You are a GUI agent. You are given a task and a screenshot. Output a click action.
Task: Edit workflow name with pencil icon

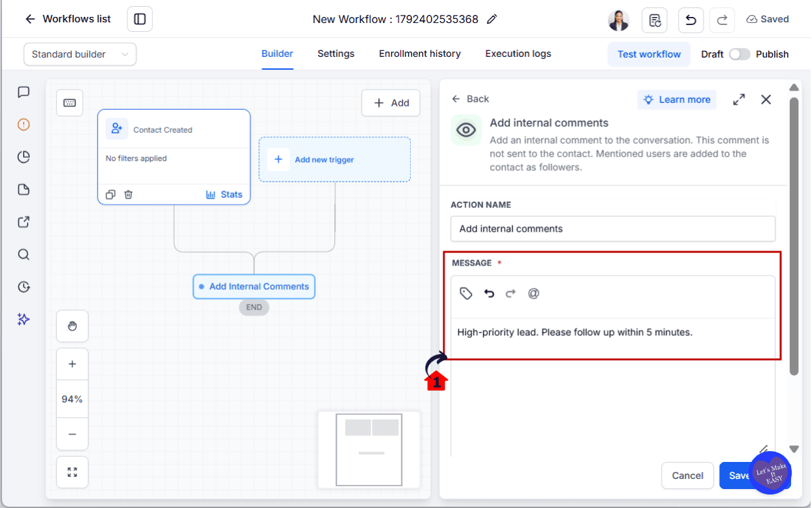[492, 19]
